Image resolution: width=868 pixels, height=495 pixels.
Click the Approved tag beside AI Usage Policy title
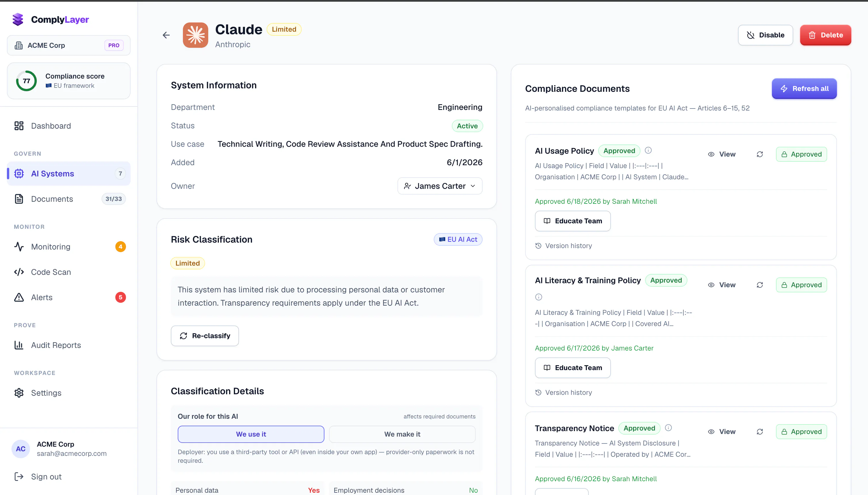point(619,151)
